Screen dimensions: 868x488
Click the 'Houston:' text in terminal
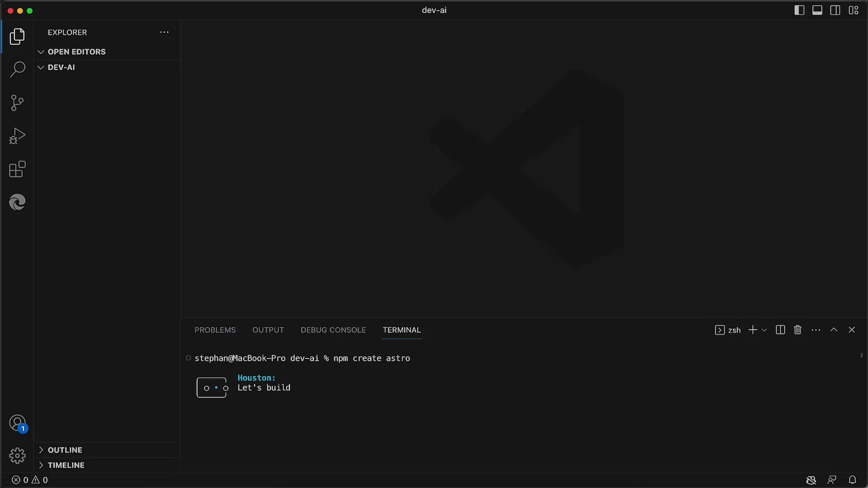257,378
